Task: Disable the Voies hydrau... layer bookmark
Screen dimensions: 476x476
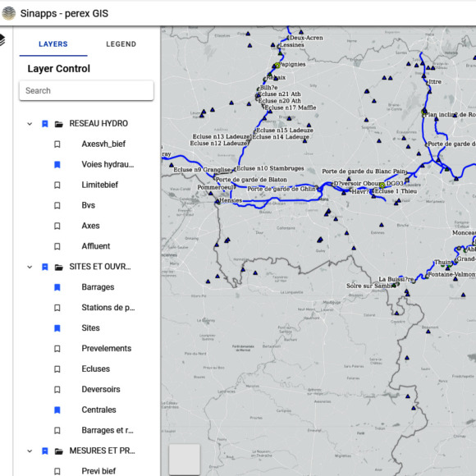Action: [57, 164]
